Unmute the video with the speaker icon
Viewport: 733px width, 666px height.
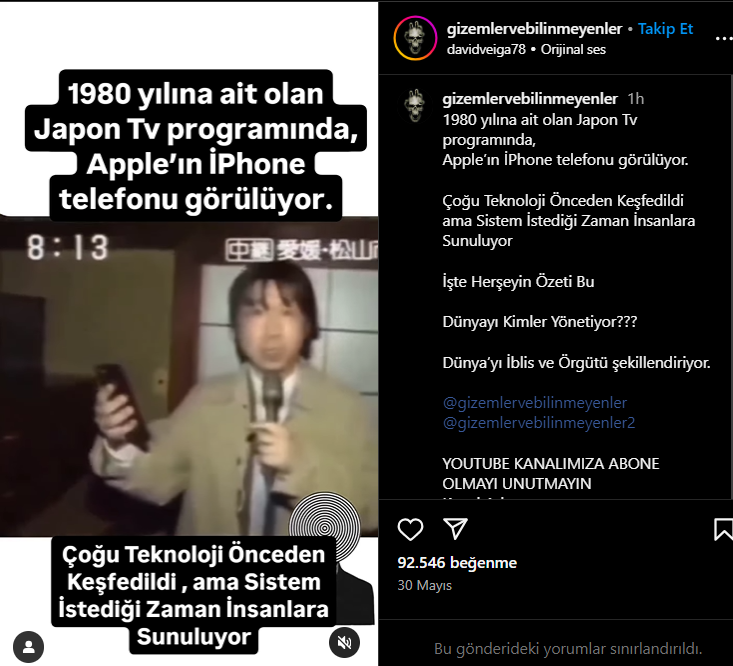point(344,642)
